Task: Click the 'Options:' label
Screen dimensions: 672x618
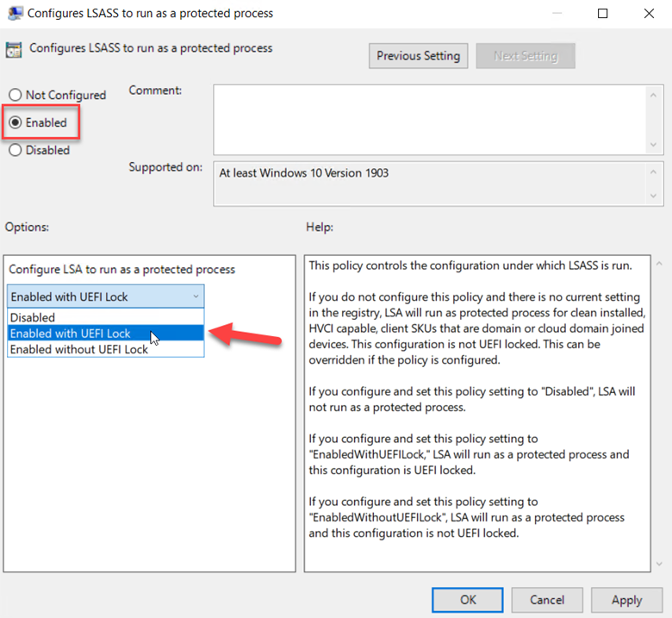Action: coord(27,227)
